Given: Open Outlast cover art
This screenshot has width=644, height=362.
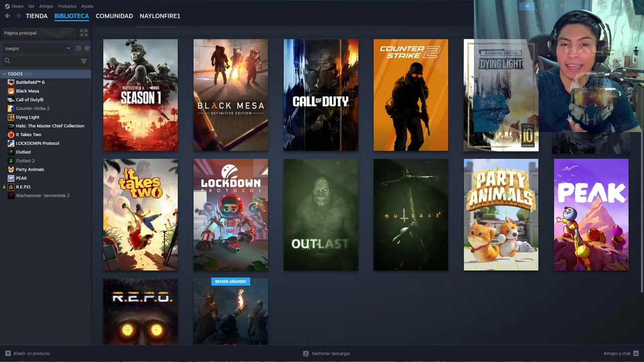Looking at the screenshot, I should tap(320, 215).
